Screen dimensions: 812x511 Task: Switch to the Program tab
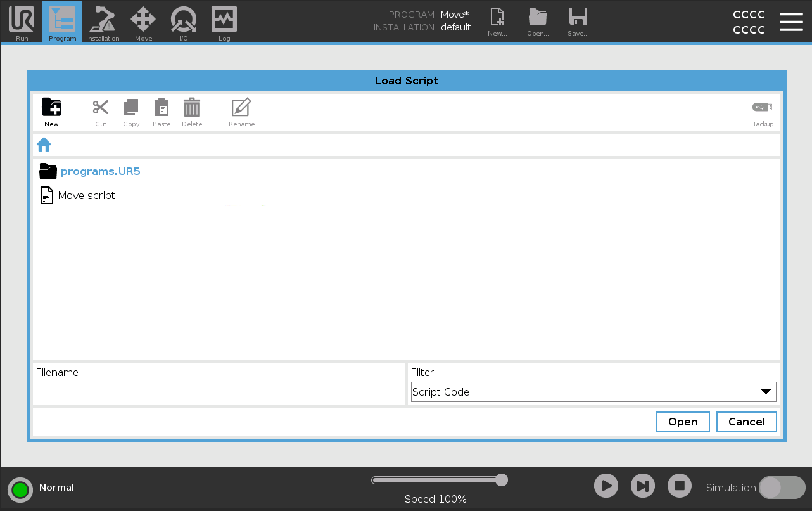pyautogui.click(x=62, y=22)
